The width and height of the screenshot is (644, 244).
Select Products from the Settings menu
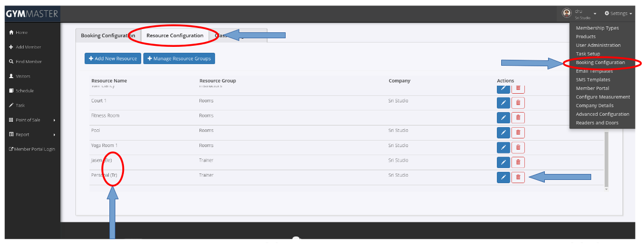click(586, 37)
